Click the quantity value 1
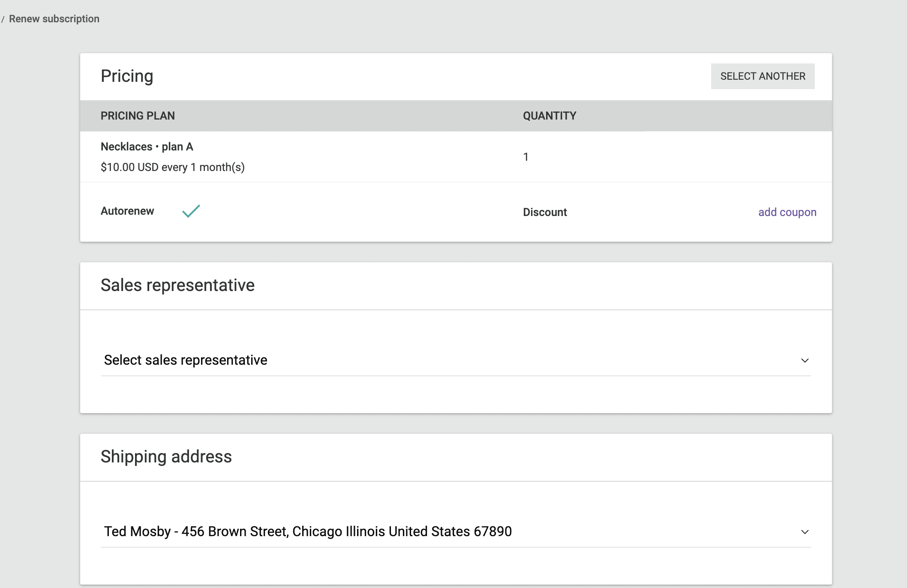This screenshot has width=907, height=588. (x=526, y=157)
